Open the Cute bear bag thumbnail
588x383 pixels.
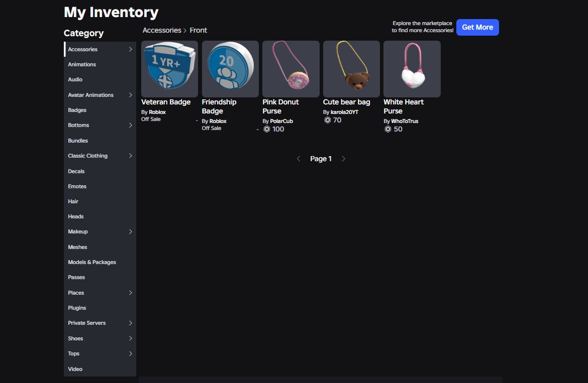tap(351, 69)
